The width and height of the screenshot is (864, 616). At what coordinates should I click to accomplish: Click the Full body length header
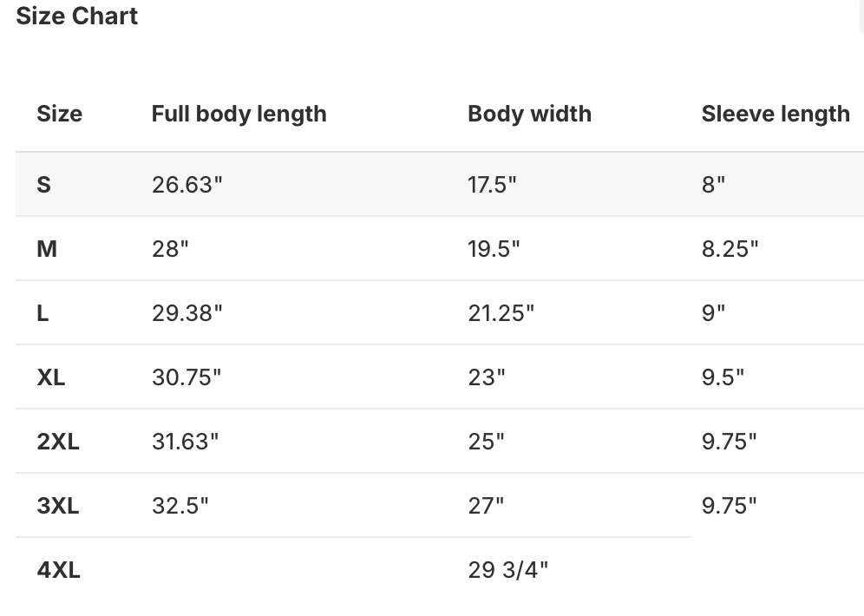click(239, 114)
